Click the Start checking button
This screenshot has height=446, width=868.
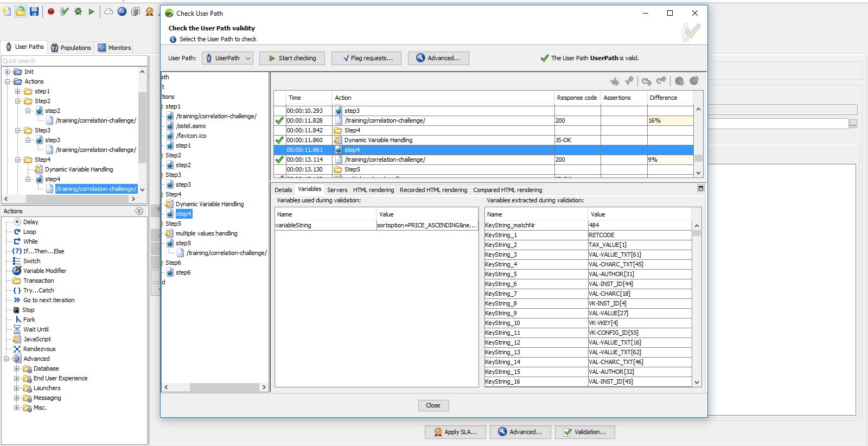pyautogui.click(x=292, y=58)
